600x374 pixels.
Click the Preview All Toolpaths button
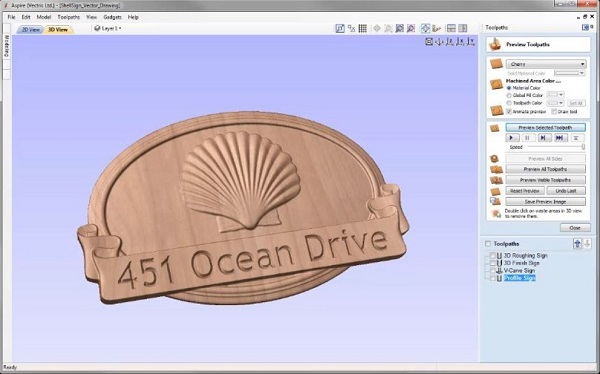pos(545,169)
